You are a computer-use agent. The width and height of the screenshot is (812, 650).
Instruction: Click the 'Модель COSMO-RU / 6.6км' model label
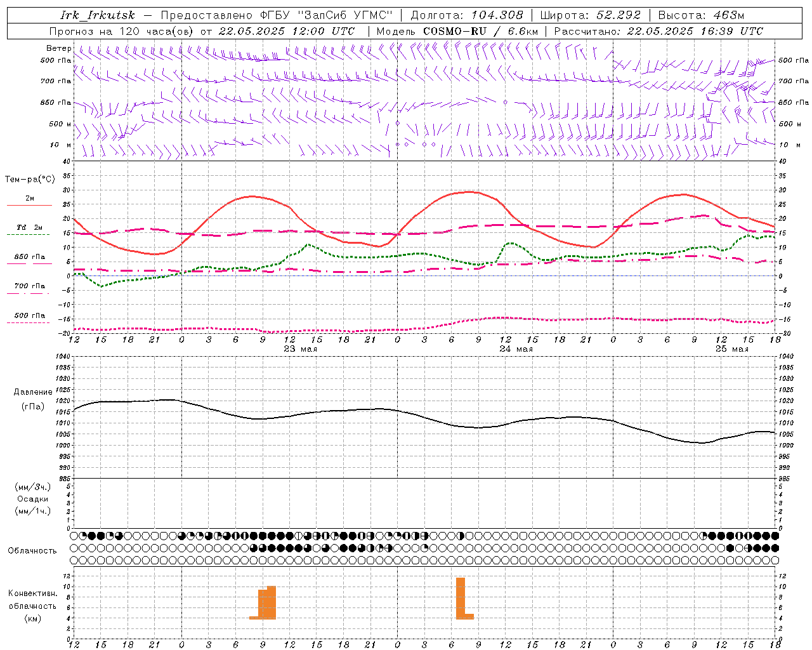pos(457,31)
